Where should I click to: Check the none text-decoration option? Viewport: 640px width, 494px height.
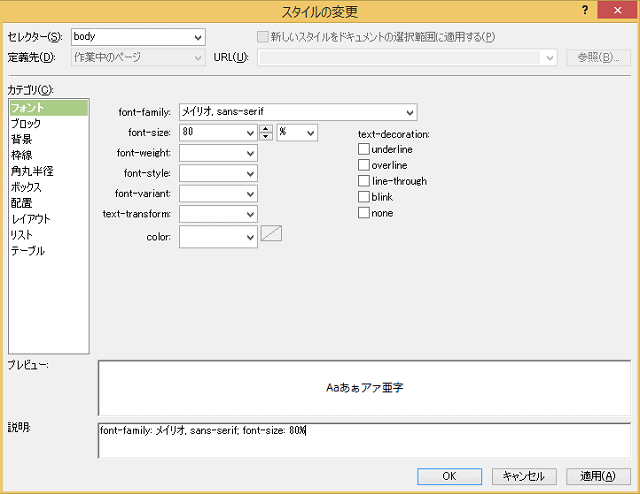364,213
